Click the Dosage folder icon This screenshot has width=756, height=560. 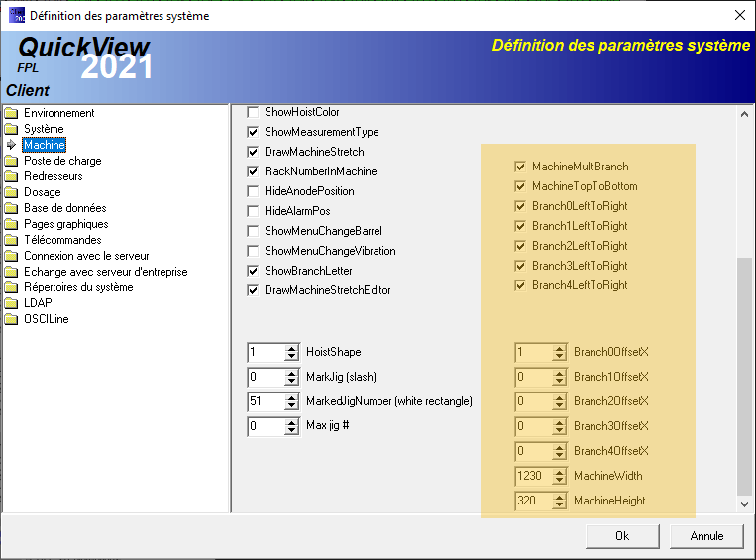11,192
